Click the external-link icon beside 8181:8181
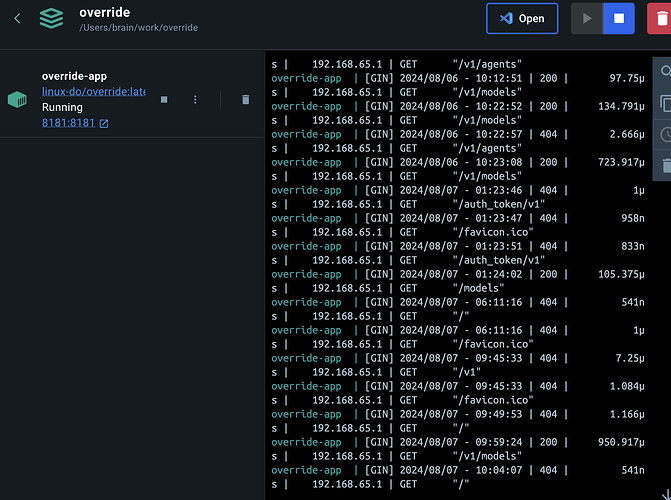The height and width of the screenshot is (500, 671). (104, 123)
